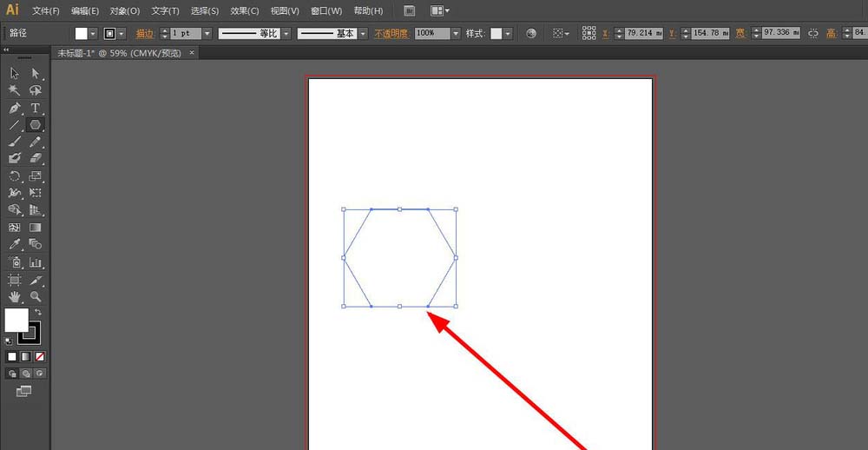Open opacity 100% dropdown arrow

tap(457, 33)
